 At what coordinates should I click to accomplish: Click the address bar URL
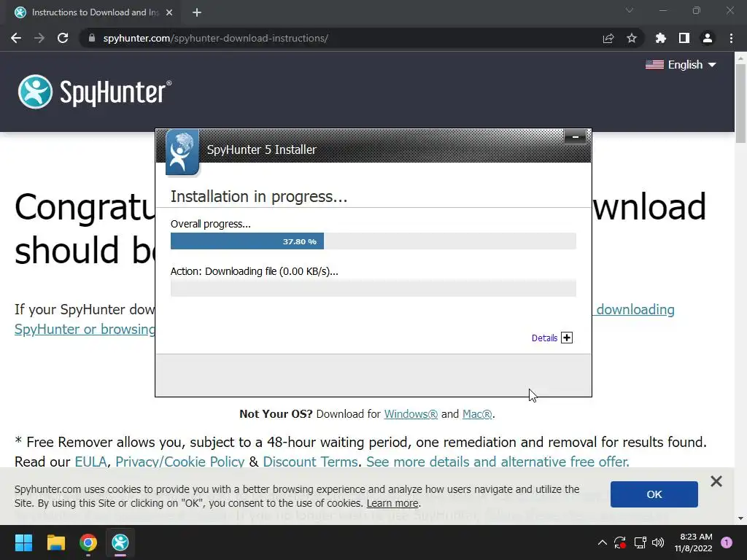click(215, 38)
